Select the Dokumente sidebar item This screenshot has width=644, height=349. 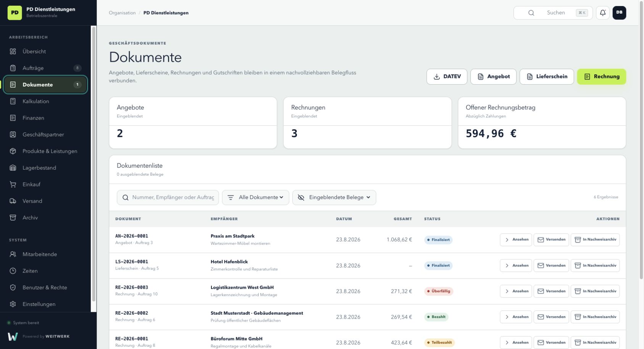point(45,85)
